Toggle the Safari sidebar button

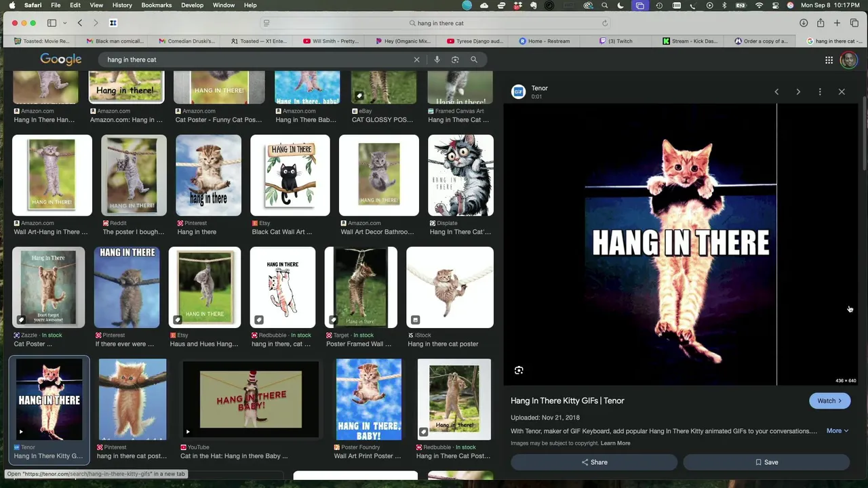click(x=52, y=23)
